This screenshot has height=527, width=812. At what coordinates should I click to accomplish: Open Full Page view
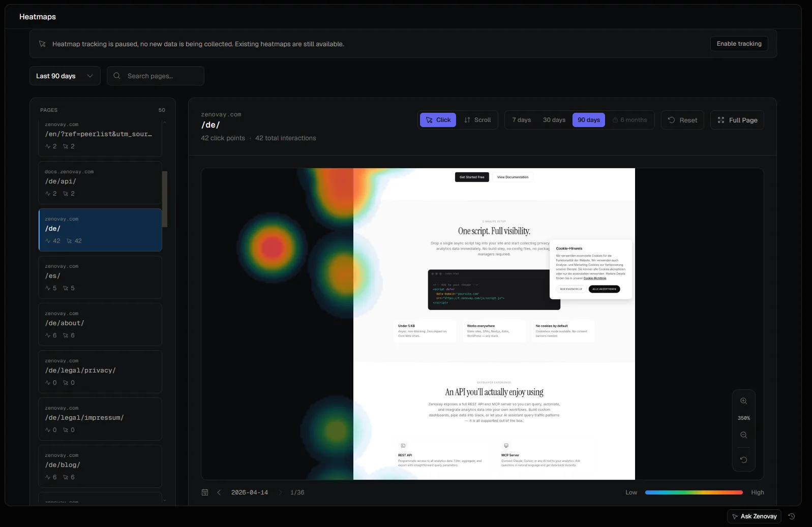tap(737, 120)
